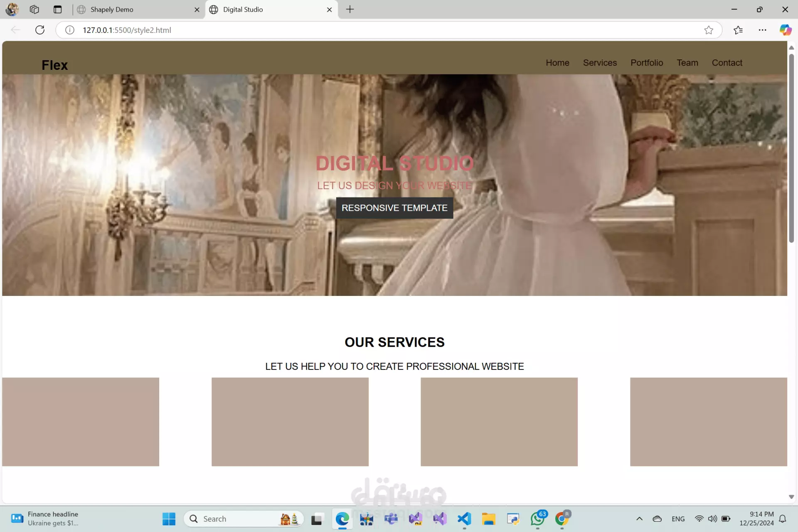Show hidden system tray icons
The height and width of the screenshot is (532, 798).
coord(639,519)
